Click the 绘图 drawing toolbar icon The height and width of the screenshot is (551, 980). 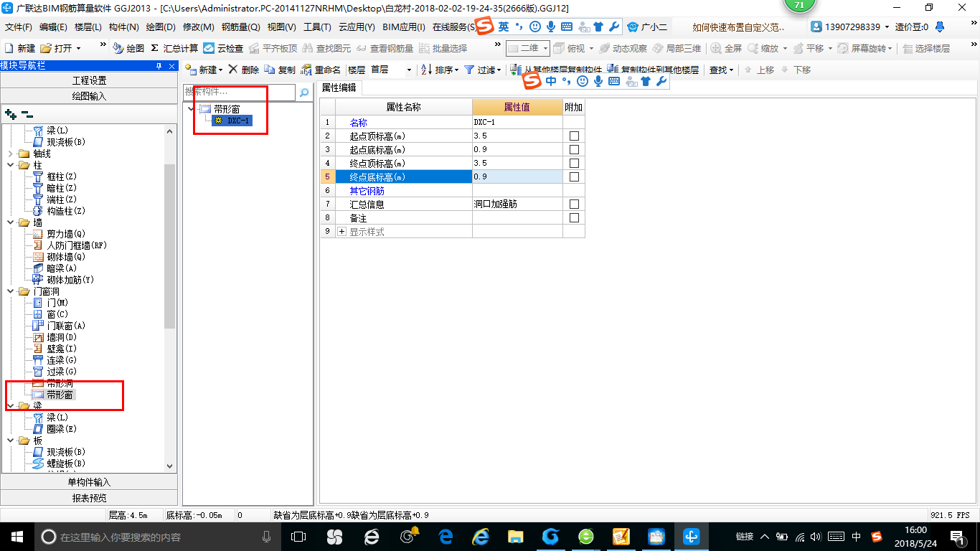click(x=129, y=48)
